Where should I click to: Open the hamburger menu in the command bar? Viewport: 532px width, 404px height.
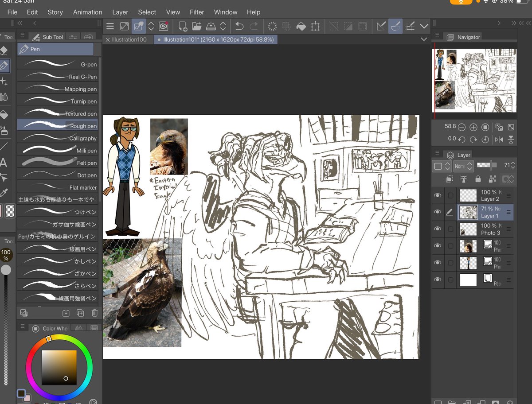click(x=110, y=27)
